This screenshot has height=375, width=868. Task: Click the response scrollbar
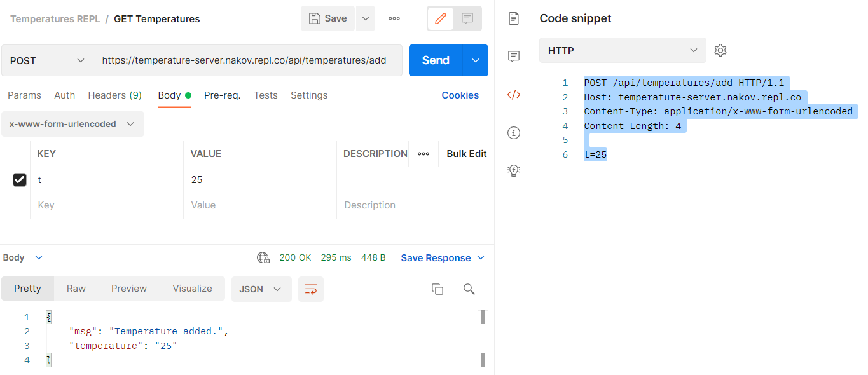click(483, 338)
